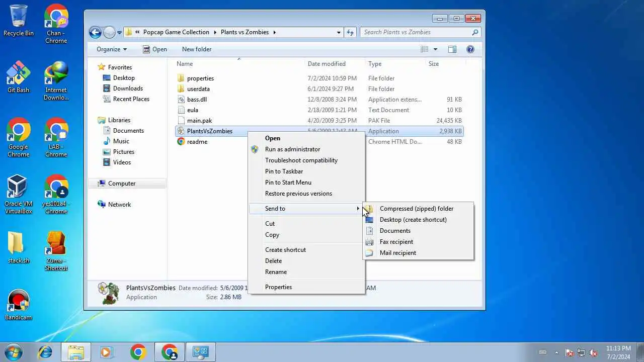Open the Windows Start menu

14,352
